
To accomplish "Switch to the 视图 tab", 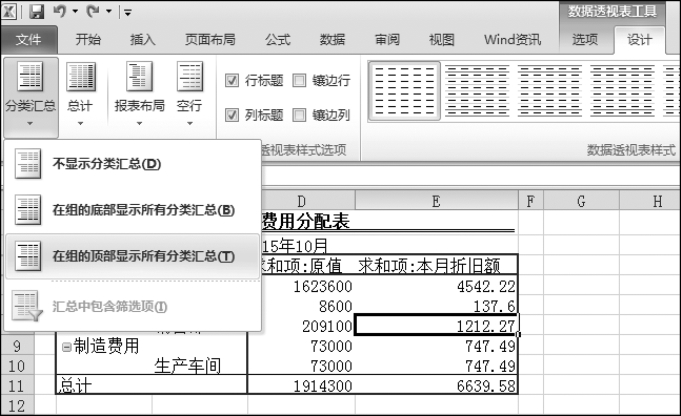I will click(x=442, y=40).
